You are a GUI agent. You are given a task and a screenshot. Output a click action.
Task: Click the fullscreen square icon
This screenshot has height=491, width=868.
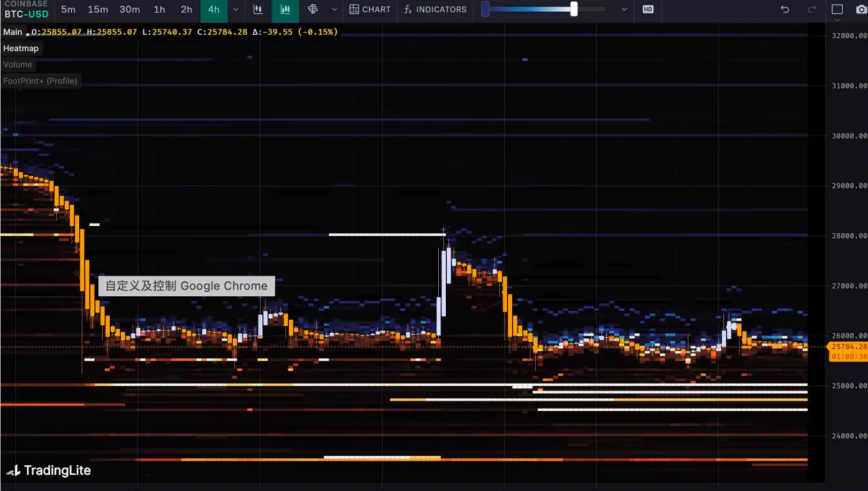[837, 9]
